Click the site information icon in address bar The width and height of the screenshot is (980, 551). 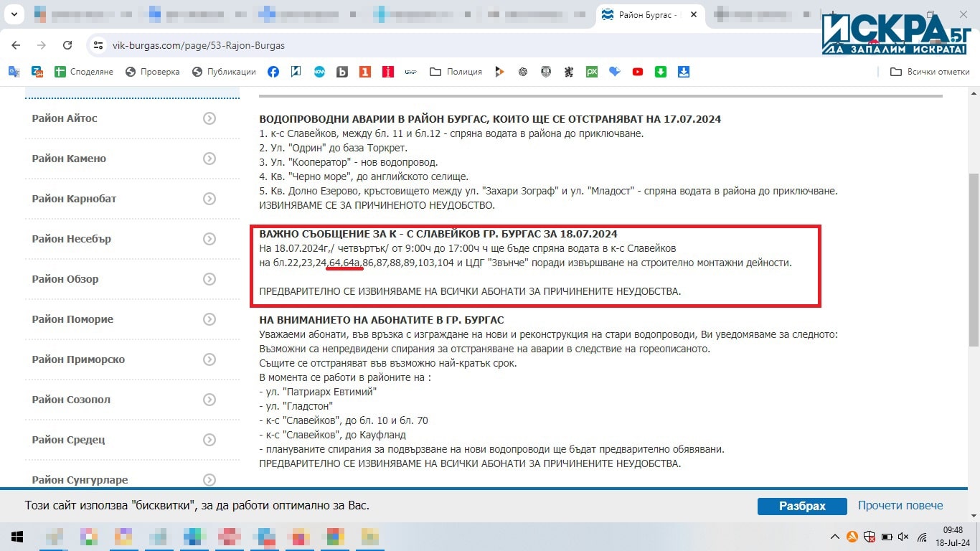pyautogui.click(x=98, y=45)
